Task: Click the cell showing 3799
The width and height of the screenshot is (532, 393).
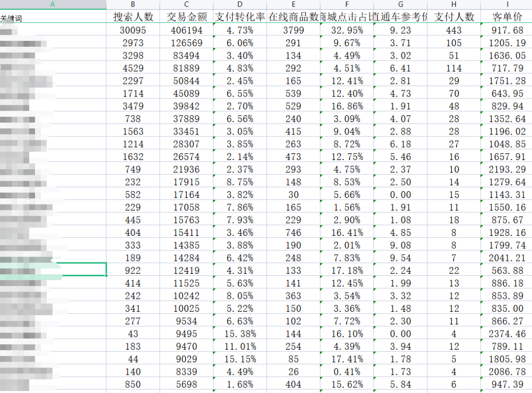Action: coord(293,30)
